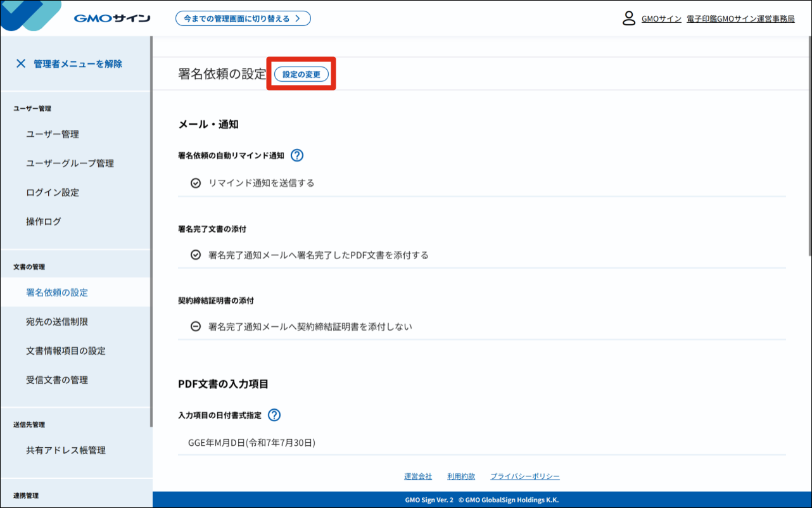
Task: Click the check icon beside PDF attachment
Action: 196,255
